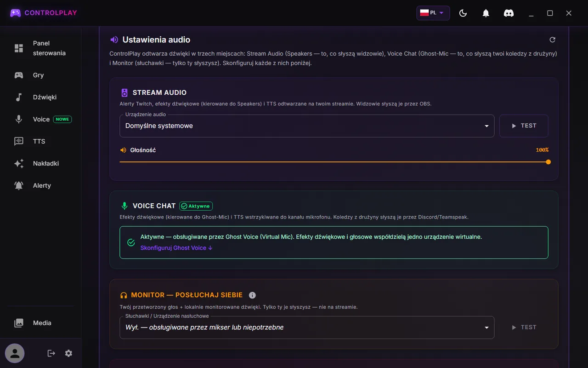Go to Panel sterowania in sidebar
This screenshot has width=588, height=368.
pos(41,48)
